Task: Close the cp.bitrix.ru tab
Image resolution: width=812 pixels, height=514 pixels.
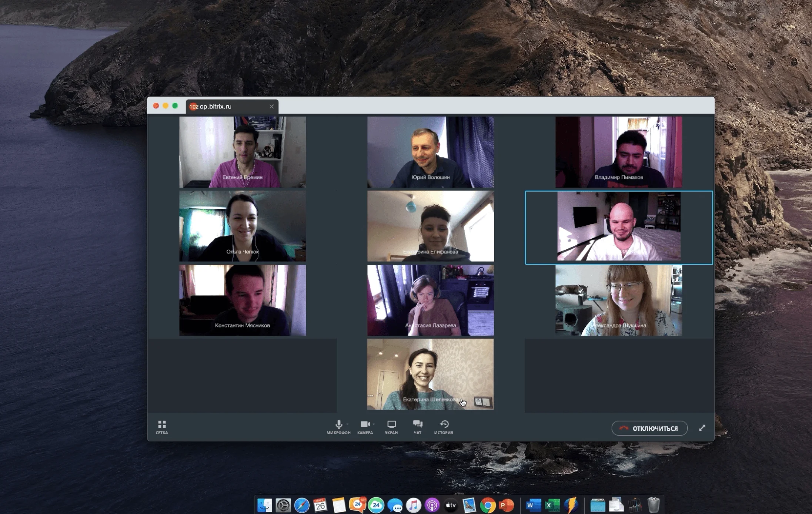Action: 271,107
